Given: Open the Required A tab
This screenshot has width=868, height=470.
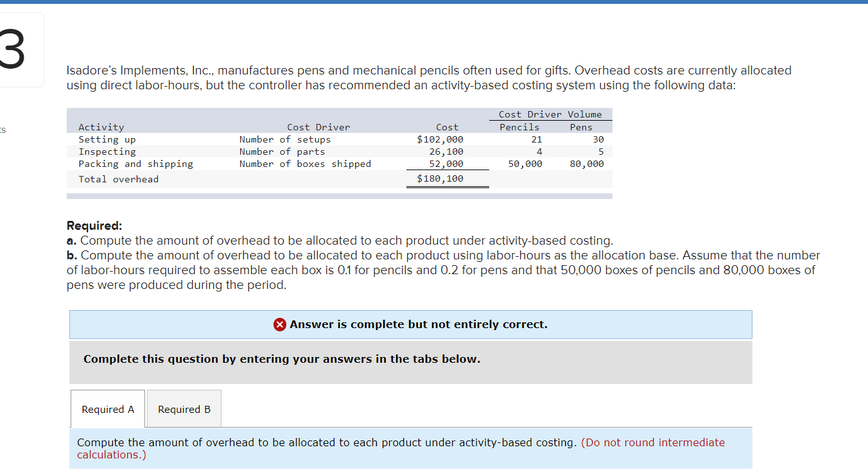Looking at the screenshot, I should tap(108, 409).
